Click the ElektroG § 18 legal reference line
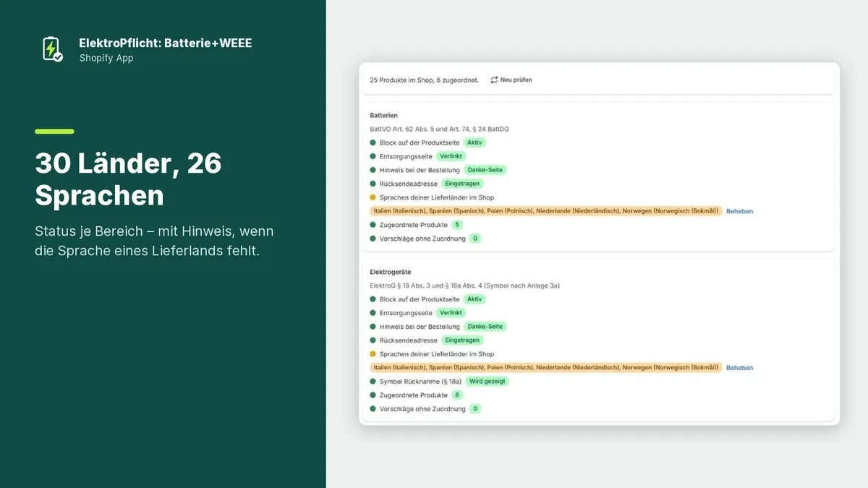Screen dimensions: 868x488 tap(464, 286)
